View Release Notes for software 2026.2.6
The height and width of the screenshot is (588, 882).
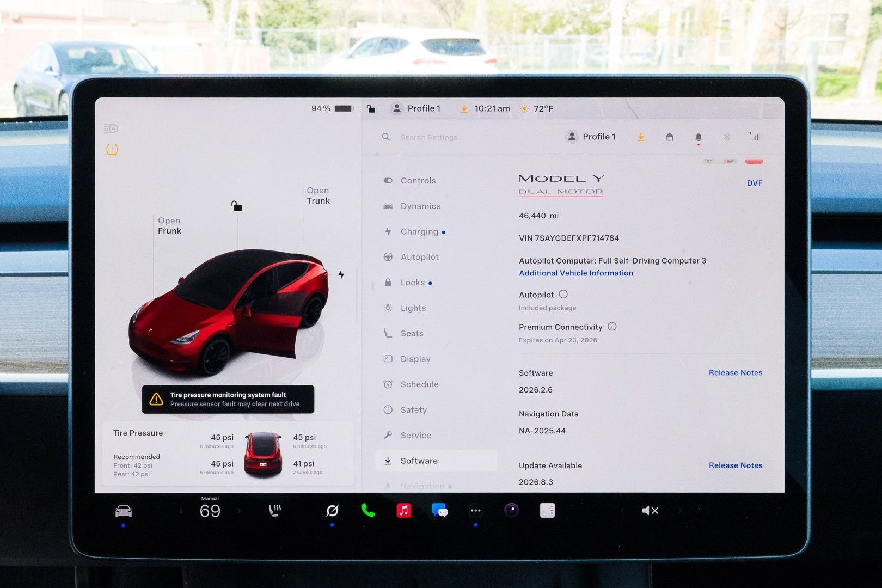pos(736,372)
